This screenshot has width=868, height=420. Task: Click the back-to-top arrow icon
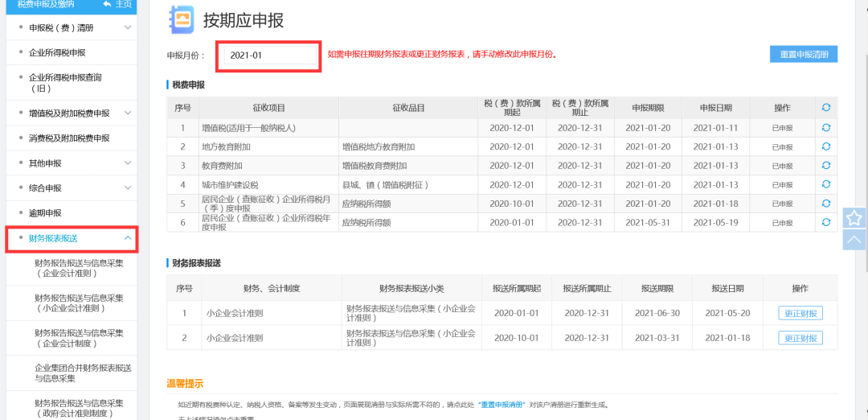pos(854,240)
